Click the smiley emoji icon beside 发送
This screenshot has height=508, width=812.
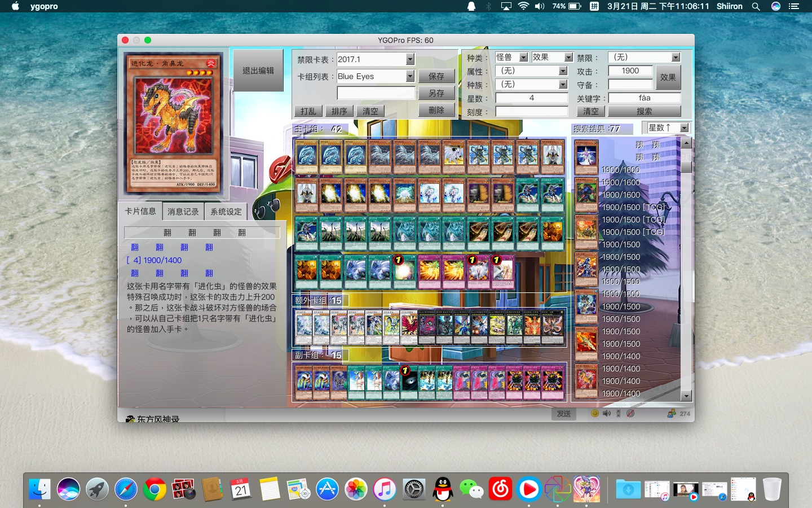(x=594, y=413)
